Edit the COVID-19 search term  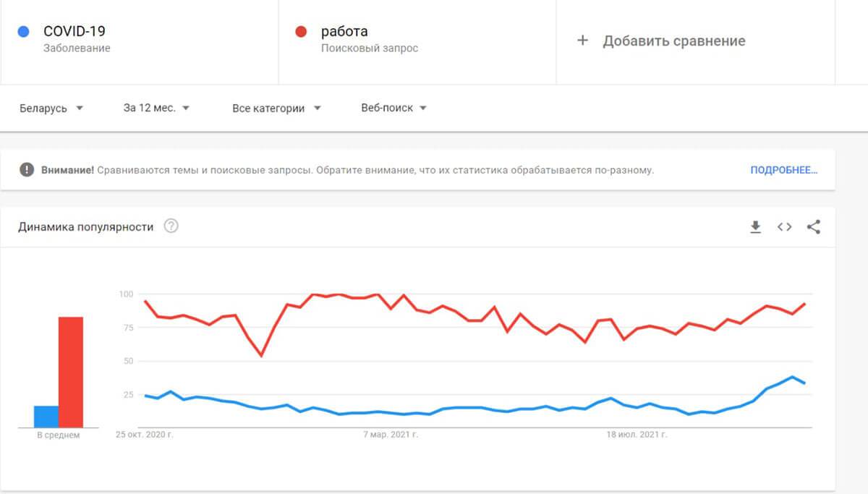point(75,32)
